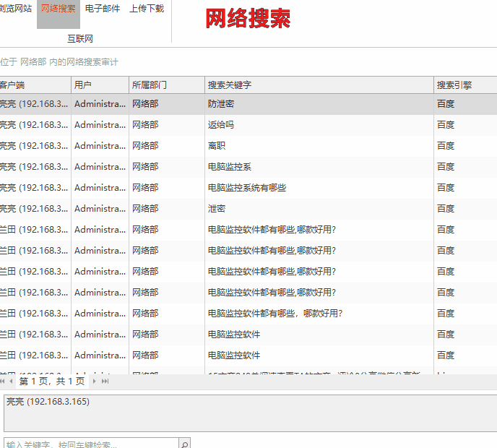Sort by the 用户 column header
This screenshot has height=448, width=497.
pyautogui.click(x=100, y=85)
